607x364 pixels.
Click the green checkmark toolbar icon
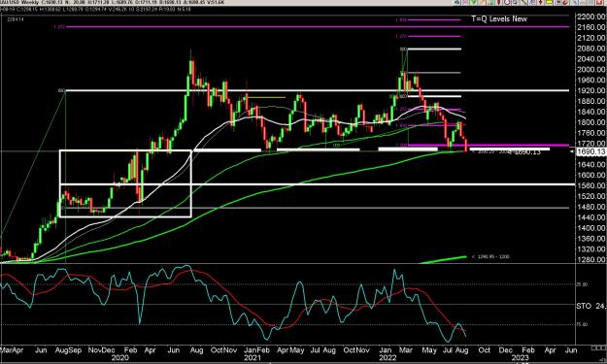coord(473,2)
